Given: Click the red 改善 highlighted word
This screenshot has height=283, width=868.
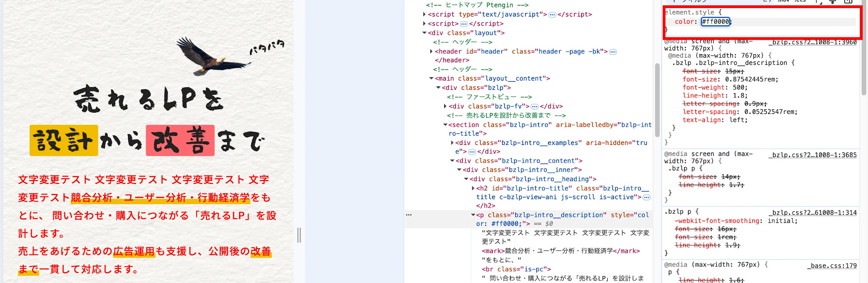Looking at the screenshot, I should 180,140.
